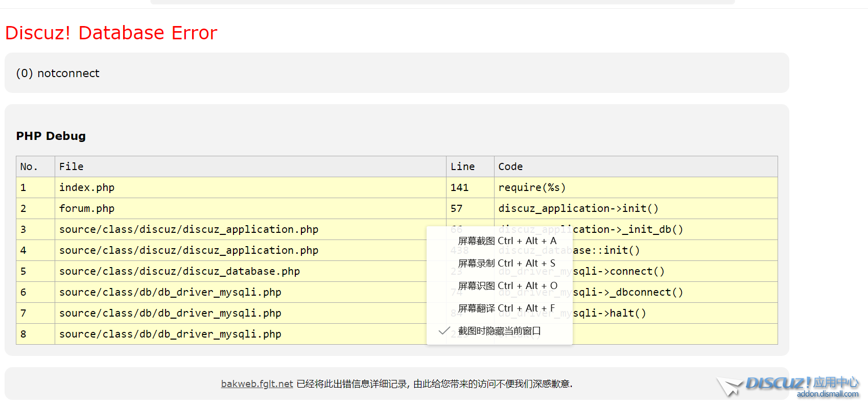Image resolution: width=868 pixels, height=407 pixels.
Task: Open the bakweb.fglt.net link
Action: click(257, 384)
